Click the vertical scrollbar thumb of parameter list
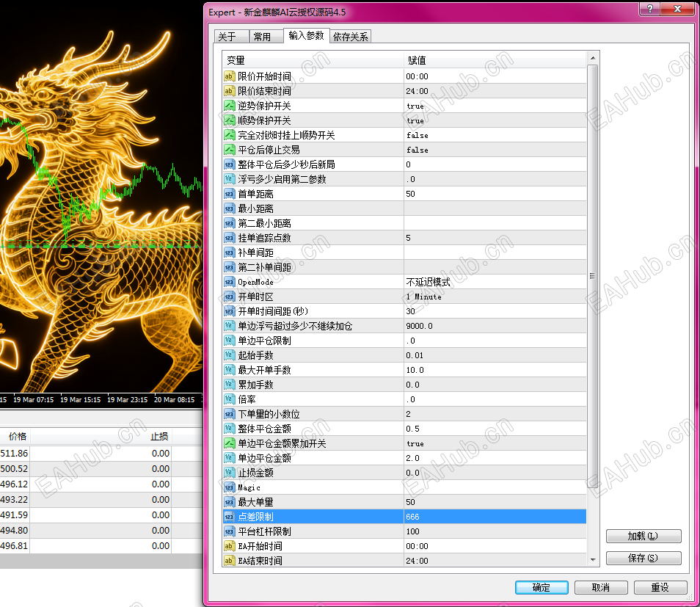Image resolution: width=700 pixels, height=607 pixels. [x=593, y=275]
